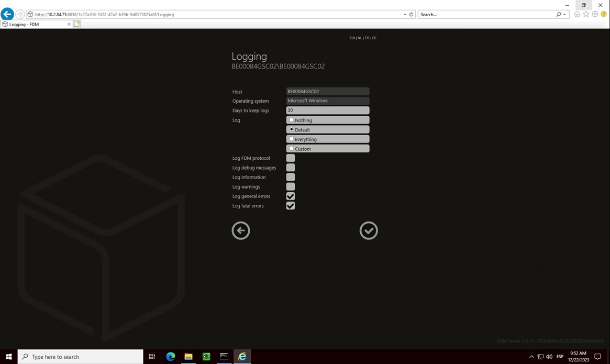
Task: Enable Log information checkbox
Action: click(x=291, y=177)
